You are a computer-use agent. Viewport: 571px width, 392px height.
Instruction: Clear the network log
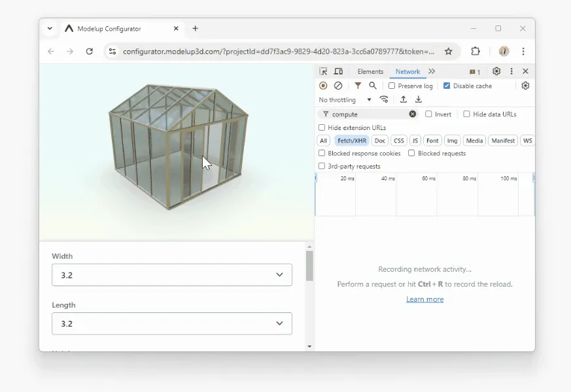pyautogui.click(x=338, y=86)
